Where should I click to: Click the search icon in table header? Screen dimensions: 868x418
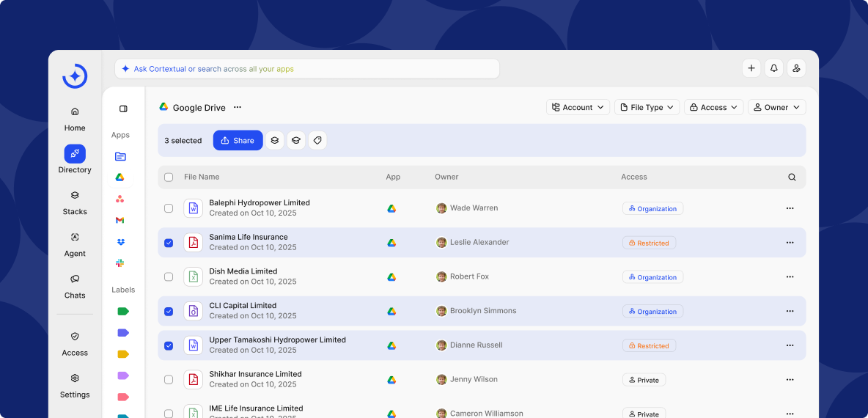coord(792,177)
